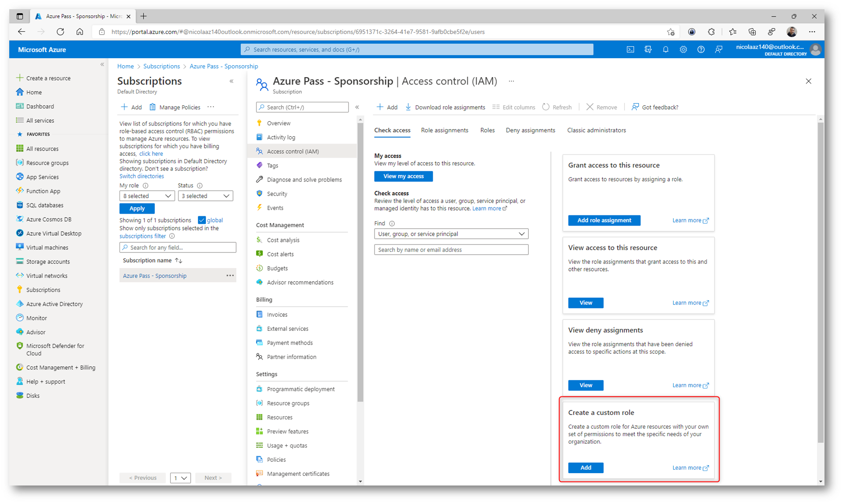This screenshot has width=843, height=504.
Task: Click Manage Policies in Subscriptions pane
Action: pyautogui.click(x=175, y=107)
